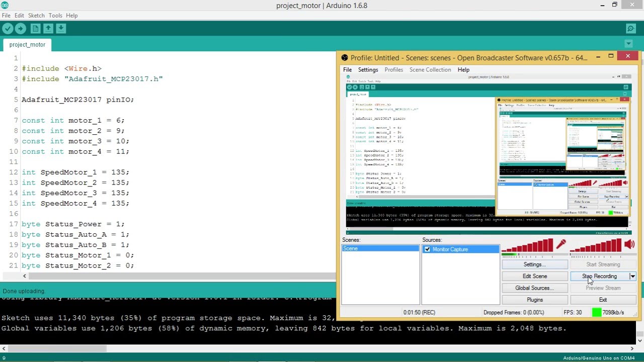This screenshot has width=644, height=362.
Task: Click line "int SpeedMotor_4 = 135;"
Action: [75, 203]
